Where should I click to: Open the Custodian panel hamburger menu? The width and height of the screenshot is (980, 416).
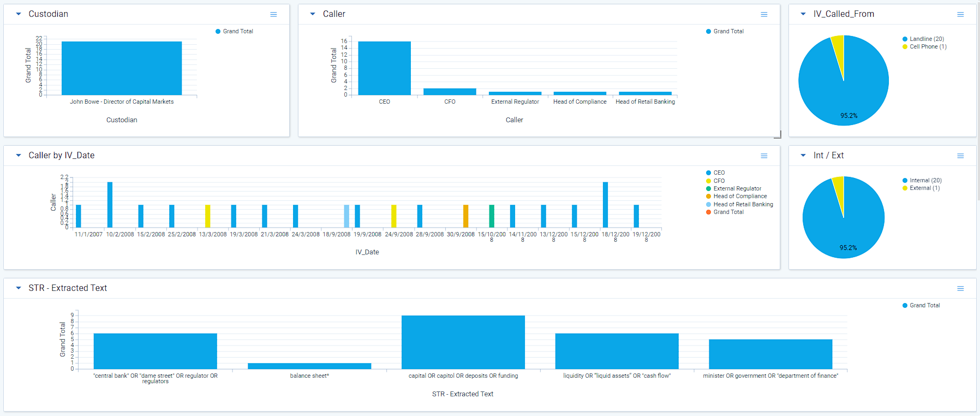pos(273,15)
